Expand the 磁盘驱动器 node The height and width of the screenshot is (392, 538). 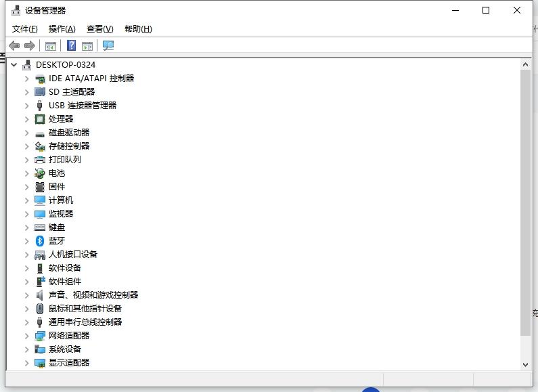[x=27, y=133]
